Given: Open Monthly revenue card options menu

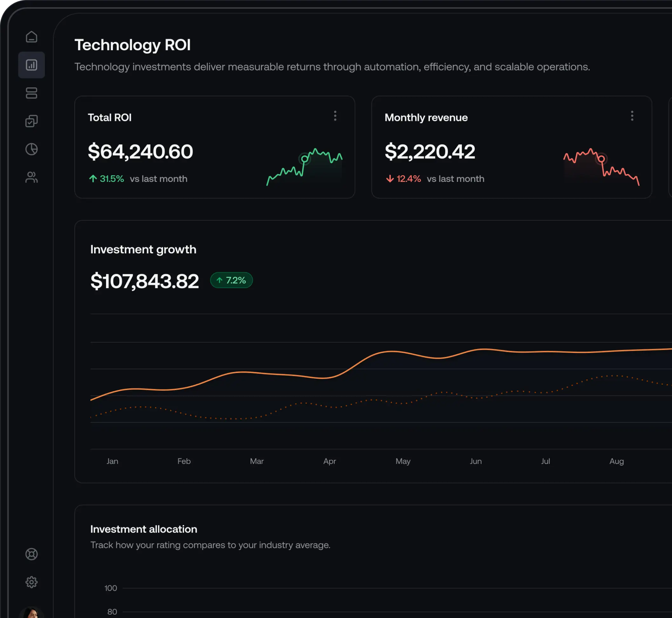Looking at the screenshot, I should pyautogui.click(x=632, y=116).
